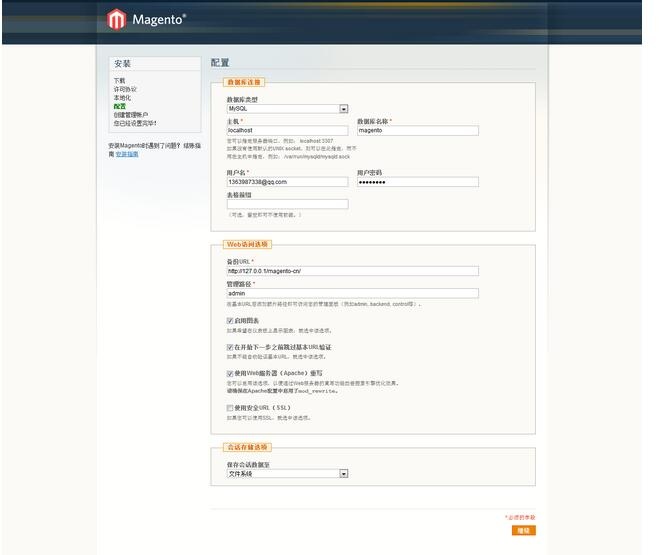This screenshot has width=659, height=555.
Task: Select the 许可协议 step in sidebar
Action: [123, 89]
